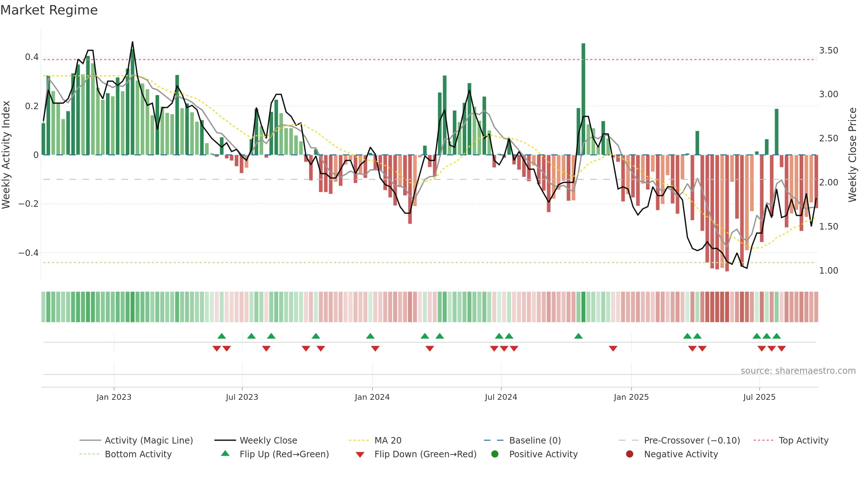The height and width of the screenshot is (488, 868).
Task: Click the 3.00 price axis tick
Action: (x=829, y=94)
